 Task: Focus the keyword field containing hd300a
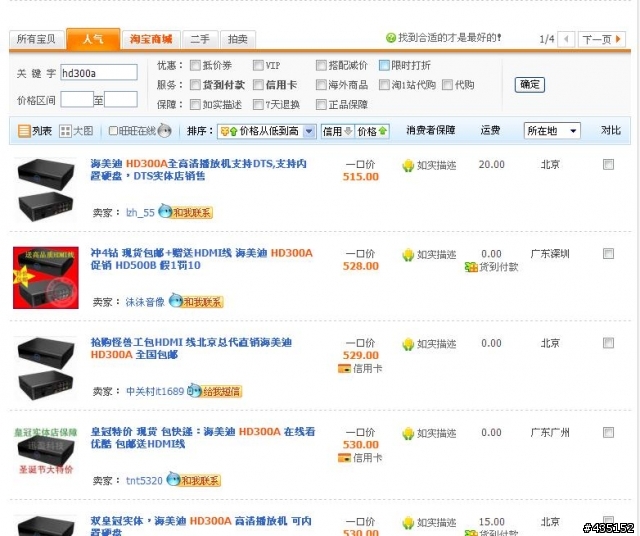point(99,73)
